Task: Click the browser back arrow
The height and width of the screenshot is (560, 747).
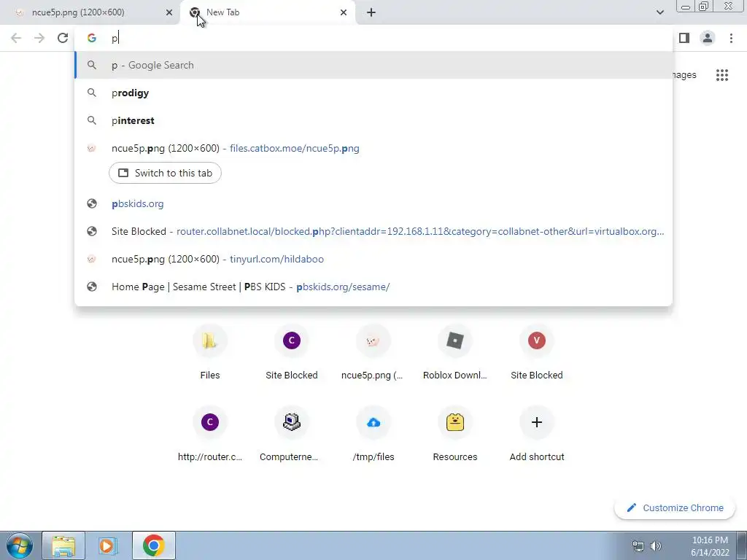Action: coord(16,38)
